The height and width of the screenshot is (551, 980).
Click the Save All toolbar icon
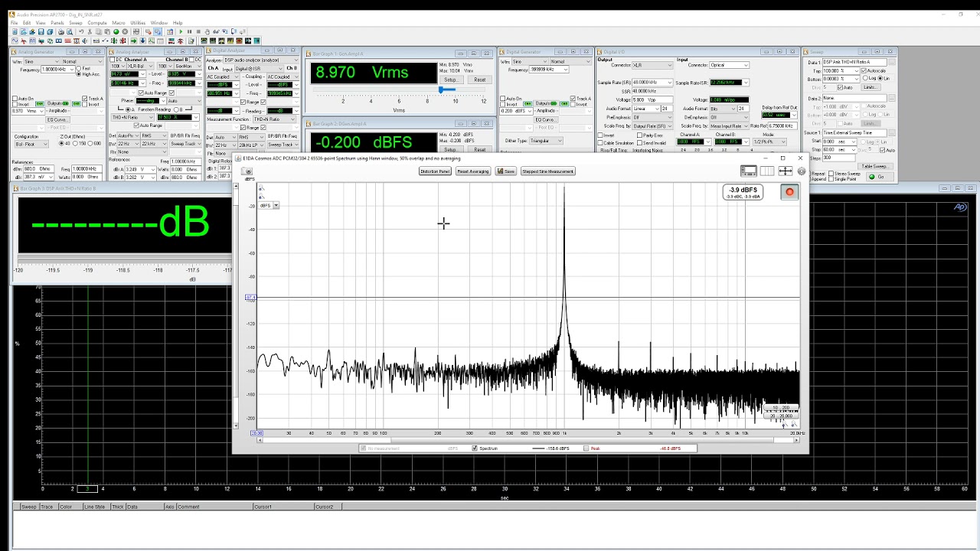pyautogui.click(x=50, y=31)
